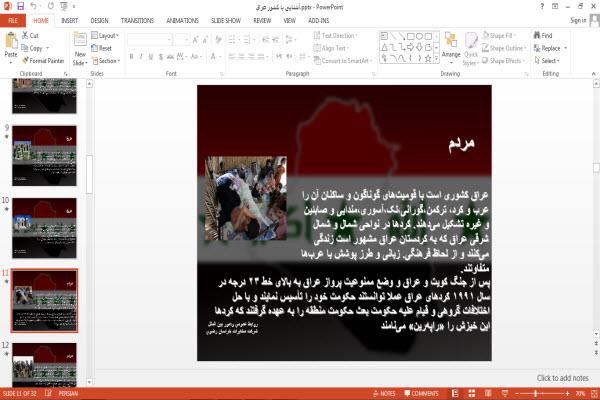Switch to the ANIMATIONS tab
Viewport: 600px width, 400px height.
pos(182,20)
